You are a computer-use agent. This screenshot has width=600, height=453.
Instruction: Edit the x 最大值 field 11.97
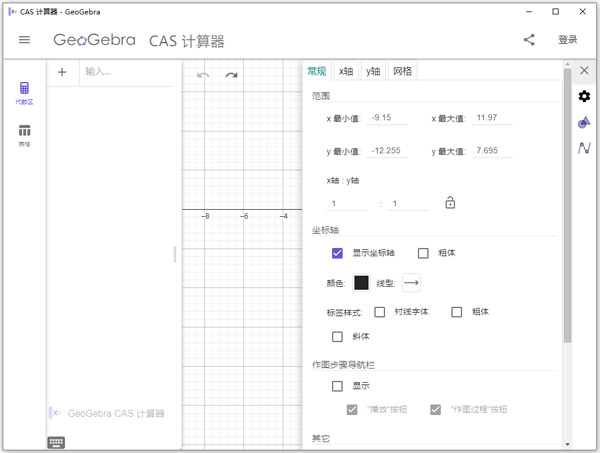coord(492,118)
